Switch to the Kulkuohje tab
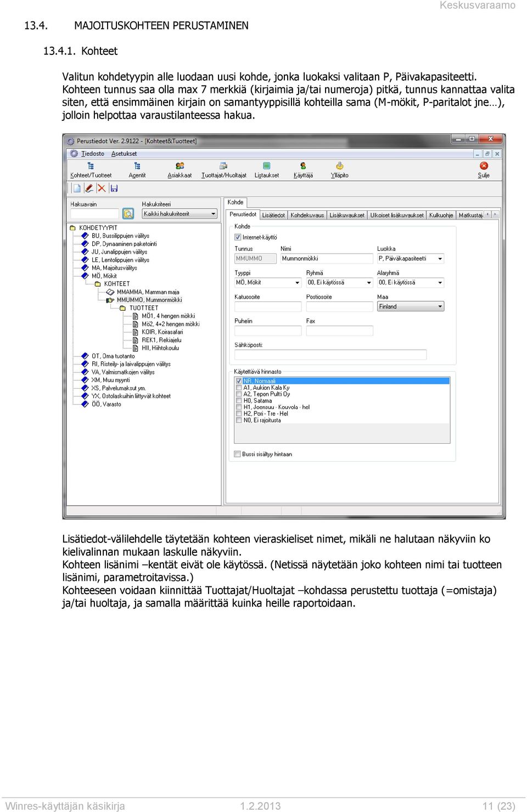This screenshot has width=527, height=812. pyautogui.click(x=441, y=215)
